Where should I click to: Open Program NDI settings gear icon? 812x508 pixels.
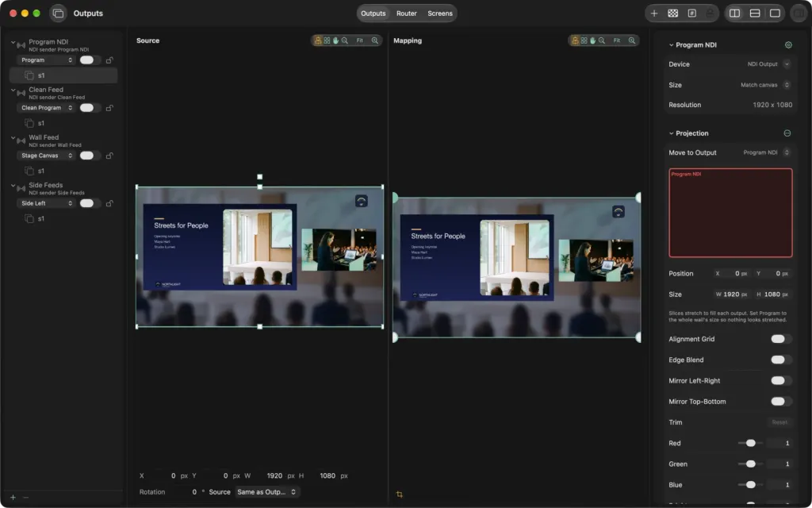click(x=788, y=45)
